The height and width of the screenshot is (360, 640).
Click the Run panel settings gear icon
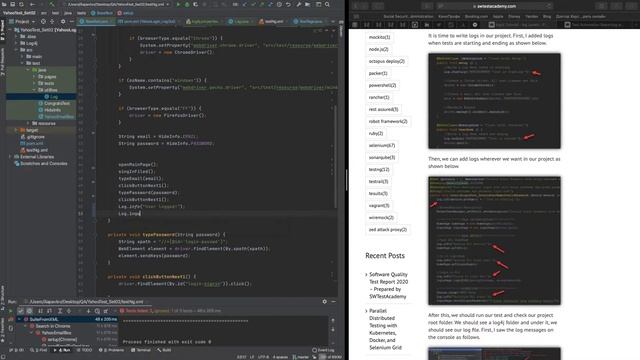(324, 302)
